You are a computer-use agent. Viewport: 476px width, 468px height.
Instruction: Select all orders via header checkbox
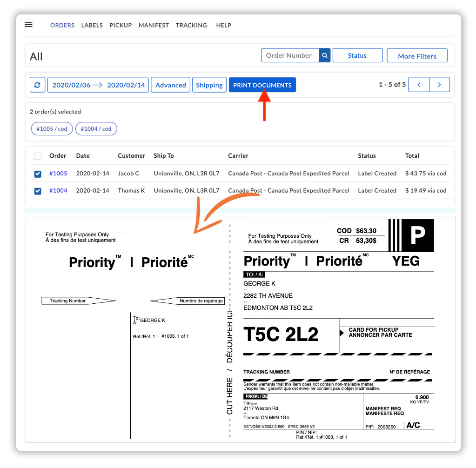pos(38,156)
